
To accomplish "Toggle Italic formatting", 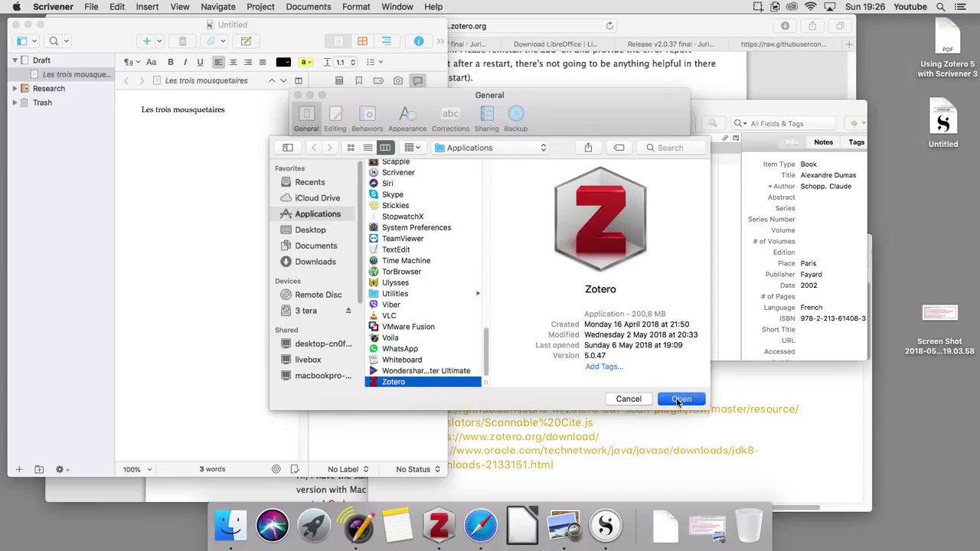I will point(185,62).
